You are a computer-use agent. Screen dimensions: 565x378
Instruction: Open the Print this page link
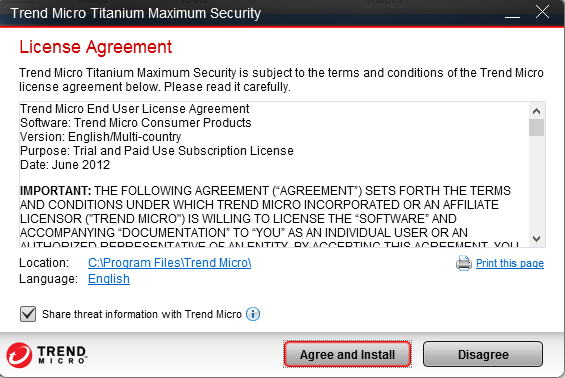510,263
